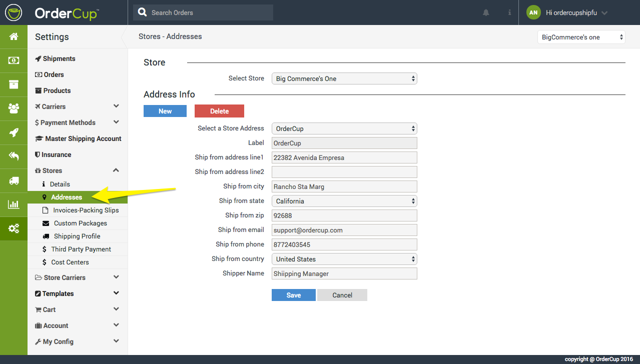
Task: Open the returns reply-arrows icon in left rail
Action: 14,156
